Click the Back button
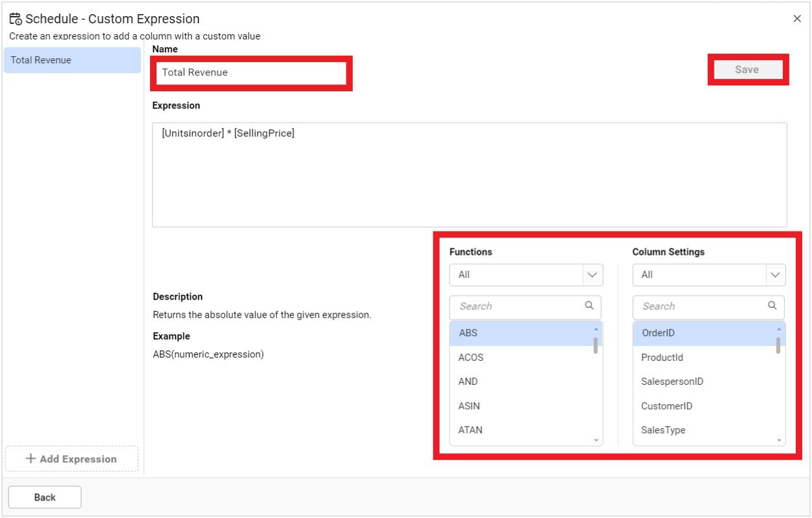 [43, 497]
